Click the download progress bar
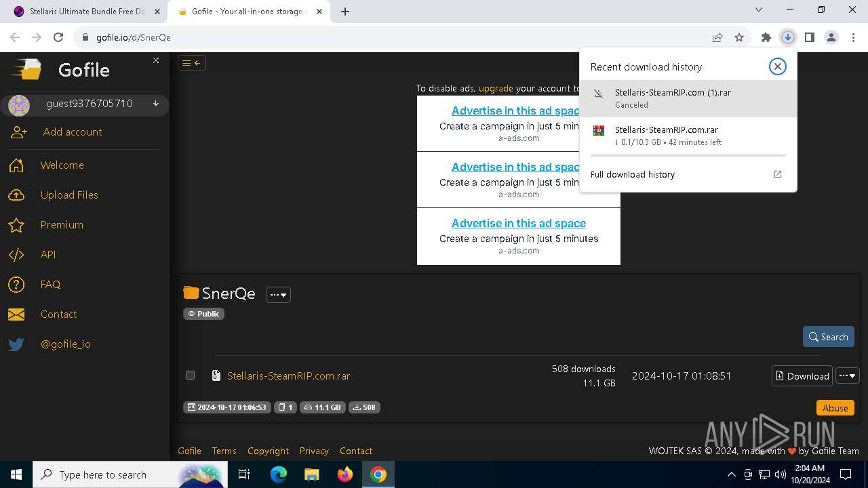 [688, 155]
